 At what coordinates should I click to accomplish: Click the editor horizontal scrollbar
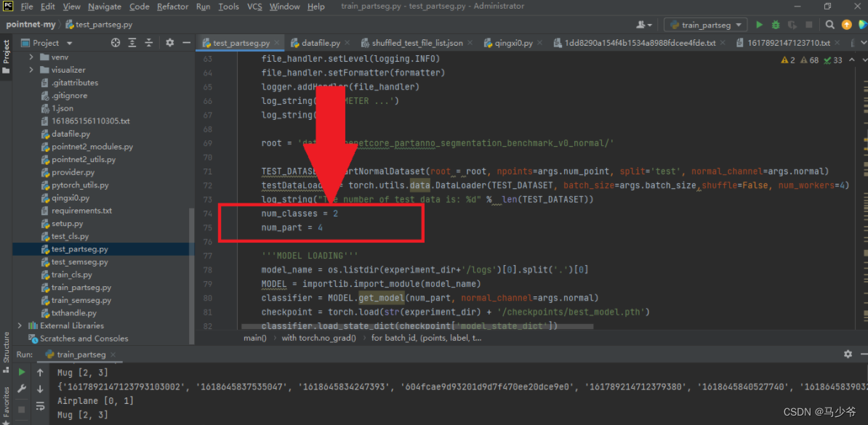pos(417,327)
